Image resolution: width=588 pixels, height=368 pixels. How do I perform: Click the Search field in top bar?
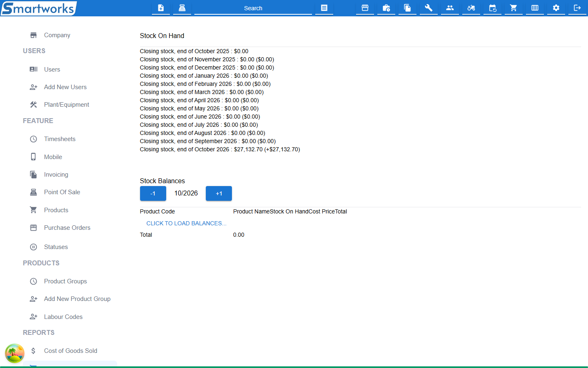coord(253,8)
